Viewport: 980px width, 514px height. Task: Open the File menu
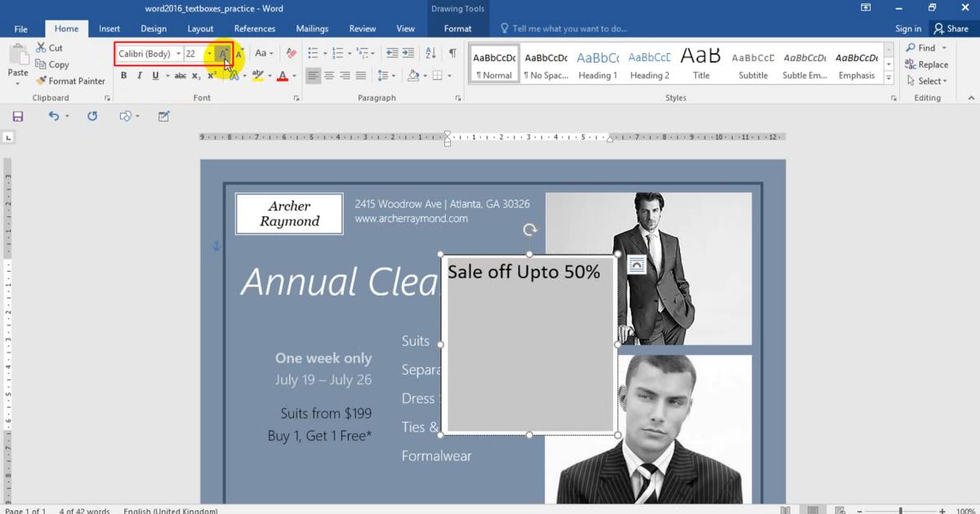tap(20, 29)
